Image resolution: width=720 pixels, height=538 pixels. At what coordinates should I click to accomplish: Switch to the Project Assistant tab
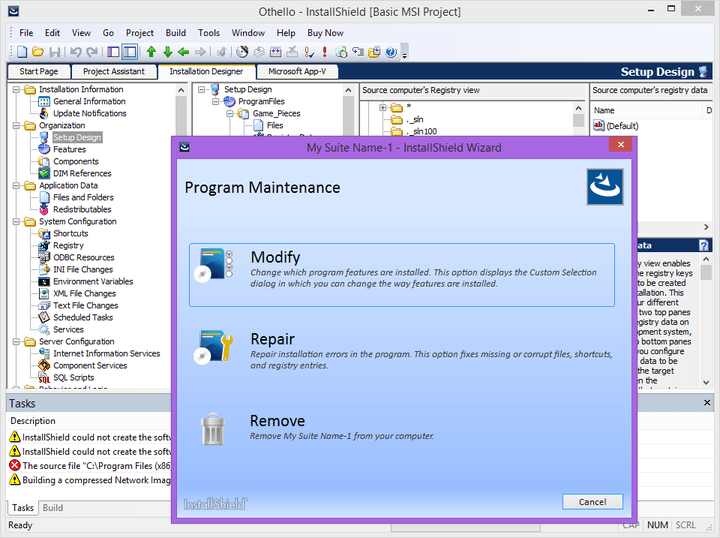[114, 72]
